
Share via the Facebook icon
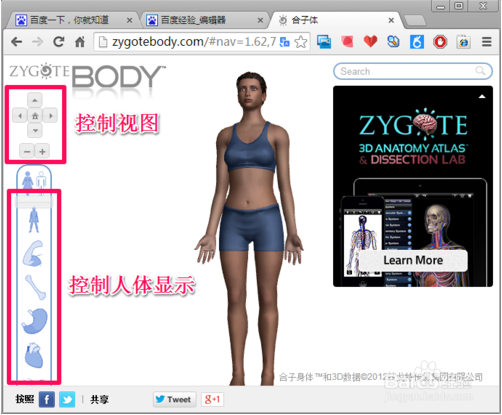point(47,399)
